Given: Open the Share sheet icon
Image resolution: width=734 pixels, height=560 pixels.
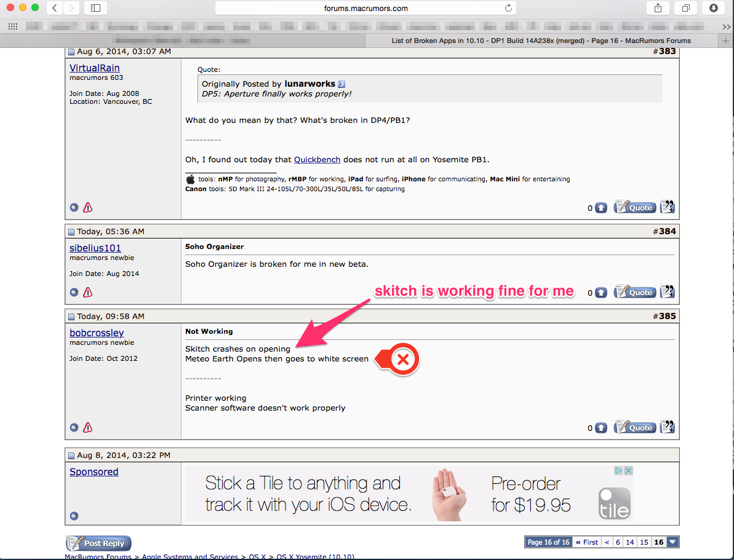Looking at the screenshot, I should pyautogui.click(x=658, y=8).
